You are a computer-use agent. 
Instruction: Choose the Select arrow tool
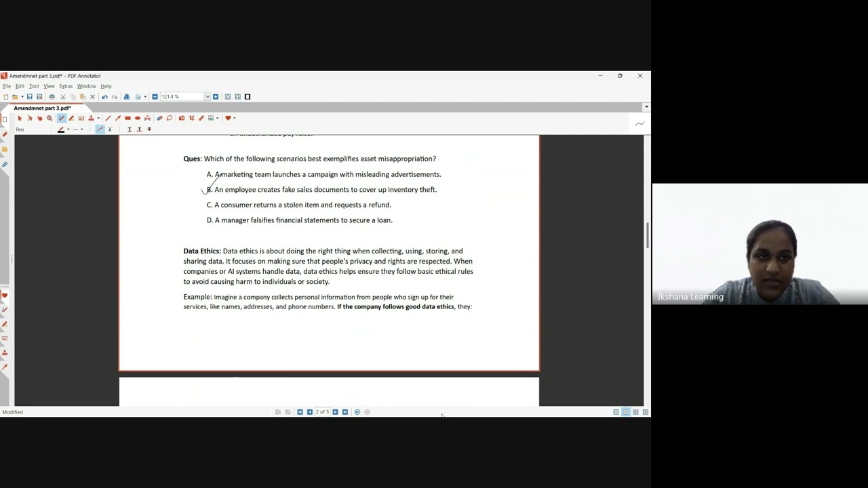(20, 118)
